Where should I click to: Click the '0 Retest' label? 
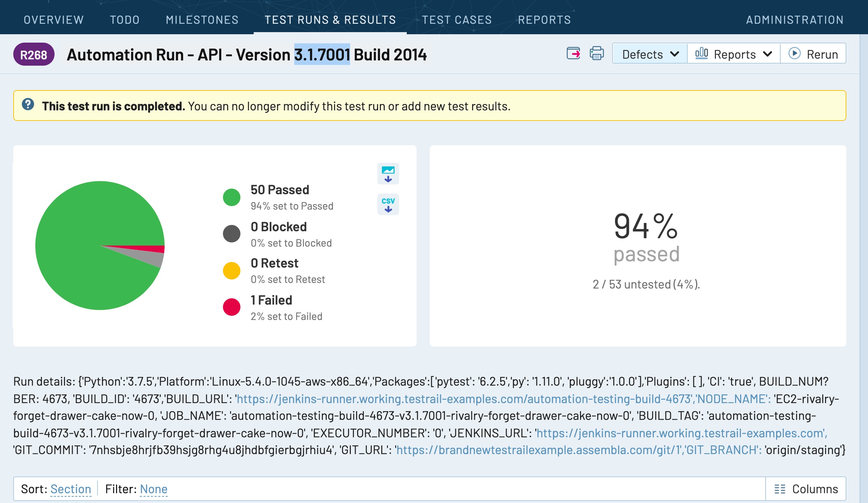pos(274,263)
